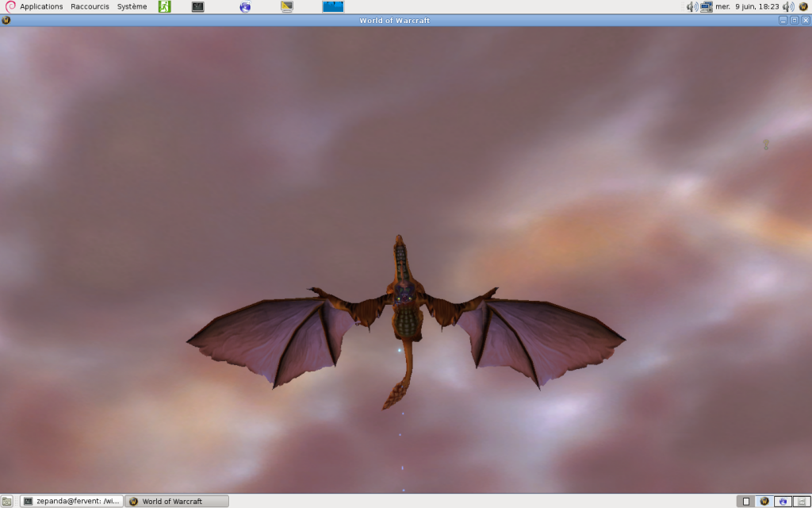Select the last workspace in the switcher

801,502
